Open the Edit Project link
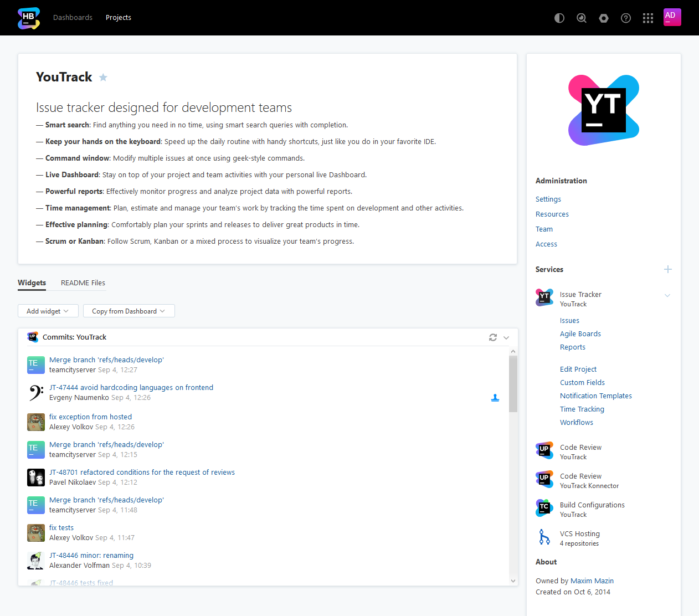The height and width of the screenshot is (616, 699). [578, 369]
